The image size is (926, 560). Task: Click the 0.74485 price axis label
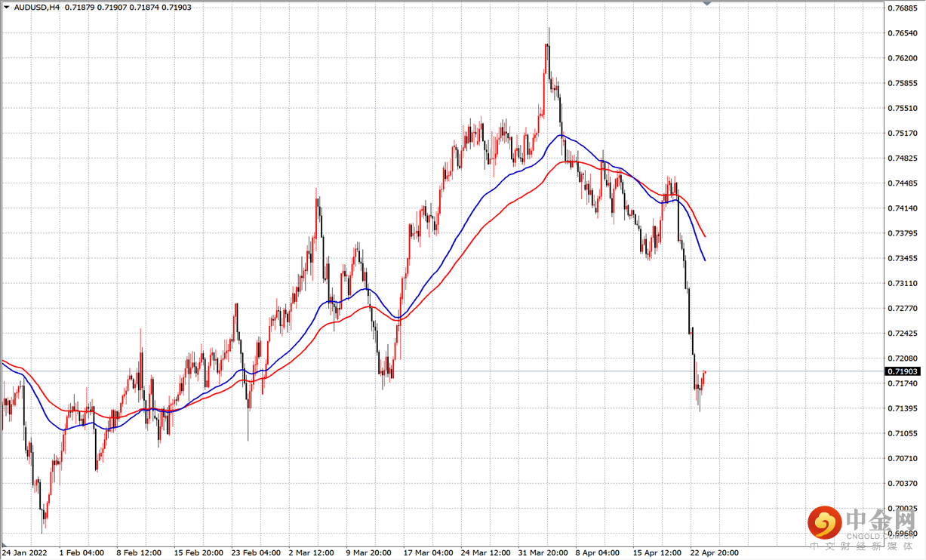[x=903, y=183]
